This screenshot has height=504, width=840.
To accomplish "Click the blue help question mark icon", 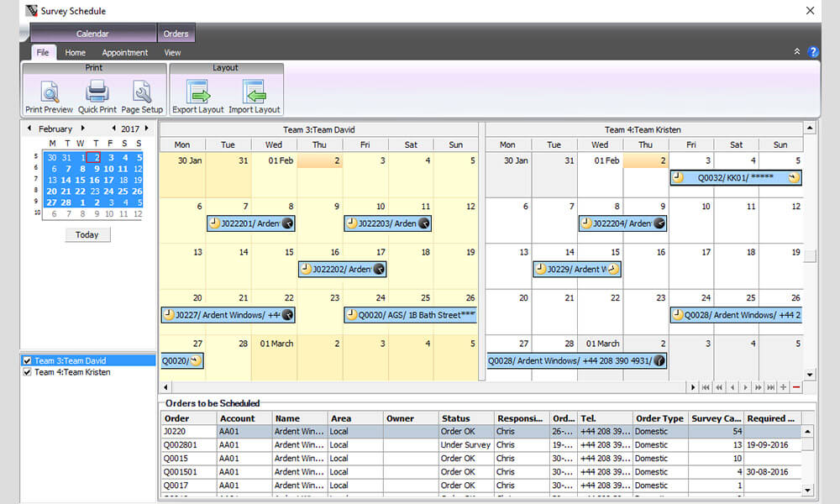I will point(812,52).
